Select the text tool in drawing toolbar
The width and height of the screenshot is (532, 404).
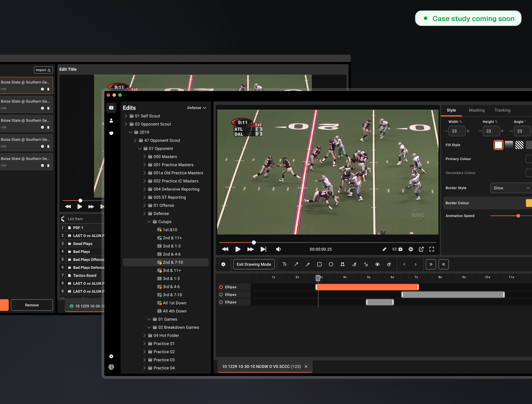[285, 264]
